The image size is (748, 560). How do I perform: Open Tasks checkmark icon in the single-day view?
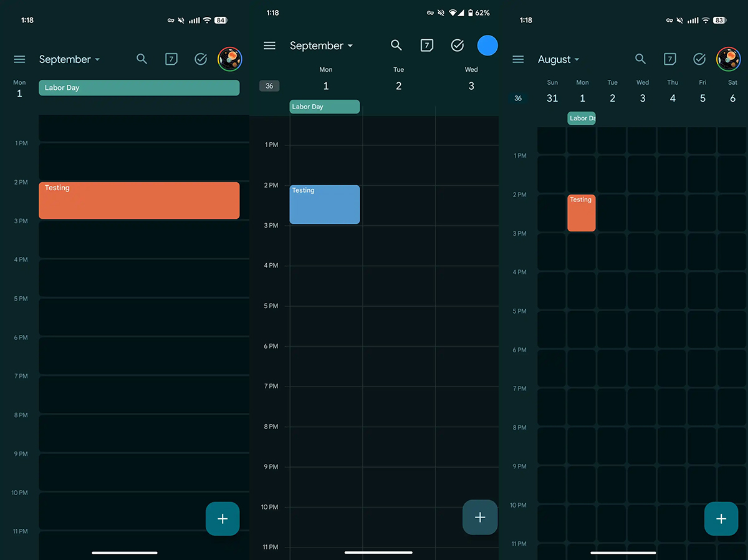click(201, 59)
